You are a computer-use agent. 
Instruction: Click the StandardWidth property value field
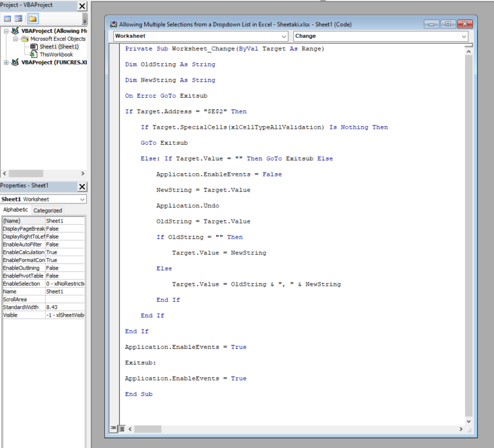64,307
